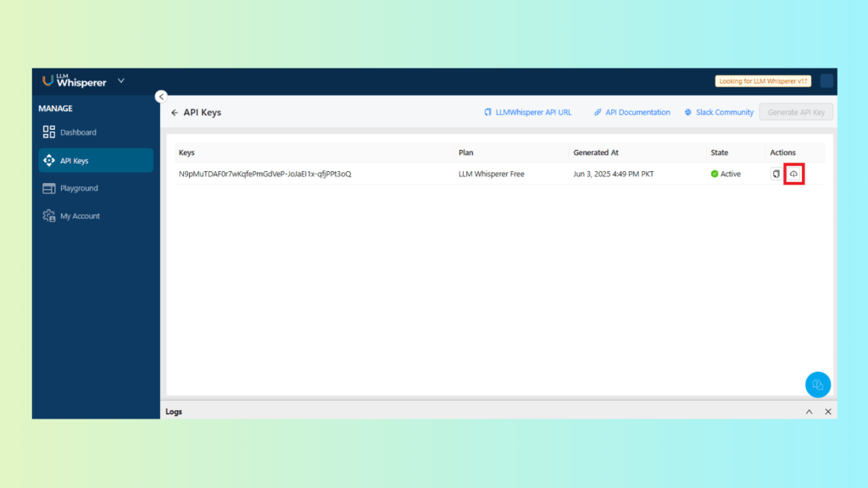This screenshot has width=868, height=488.
Task: Open the chat support bubble
Action: click(x=818, y=385)
